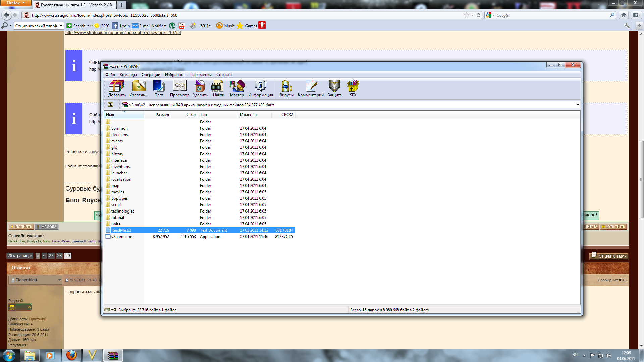Open the 29 страниц pages dropdown
Screen dimensions: 644x362
click(x=20, y=256)
